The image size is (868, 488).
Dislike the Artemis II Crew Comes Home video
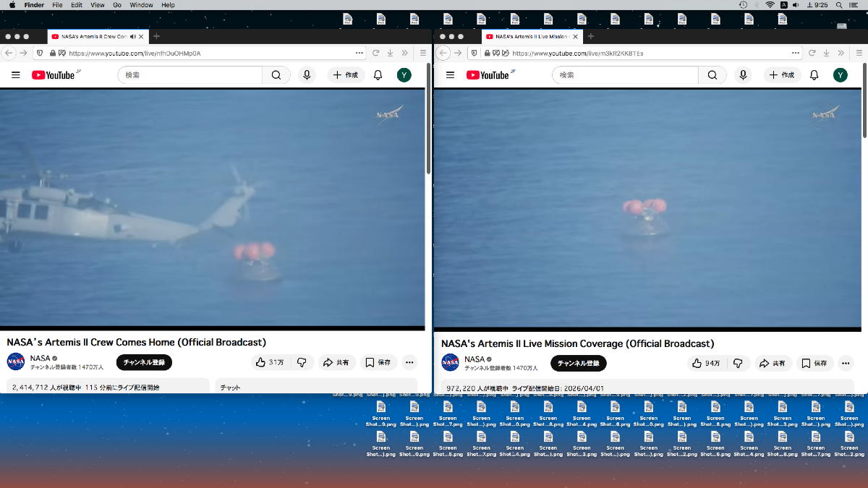[302, 362]
